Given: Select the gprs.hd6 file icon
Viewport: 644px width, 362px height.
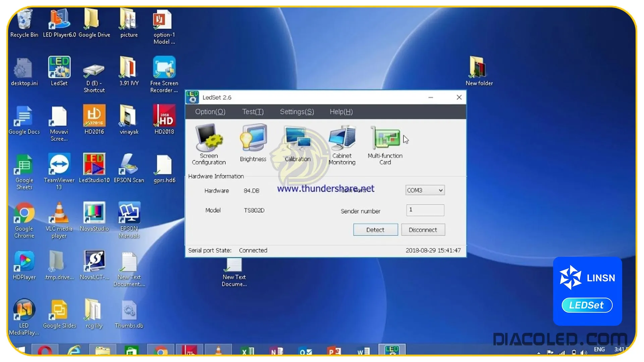Looking at the screenshot, I should pos(164,169).
